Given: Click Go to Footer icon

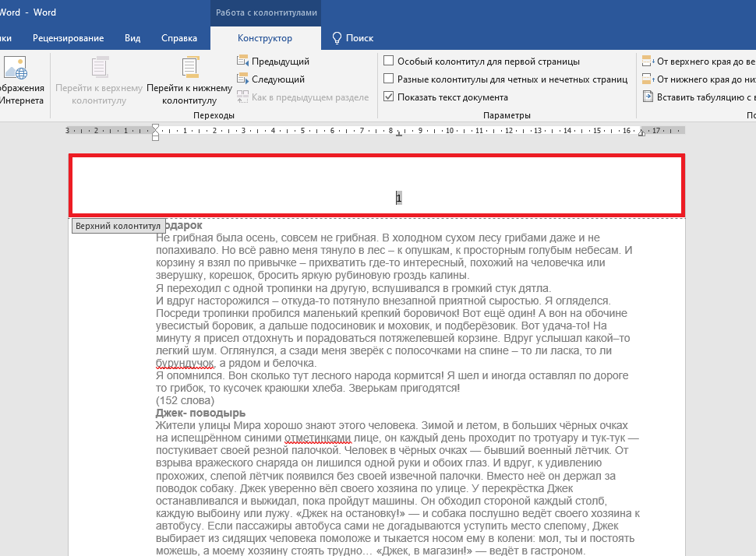Looking at the screenshot, I should [x=190, y=67].
